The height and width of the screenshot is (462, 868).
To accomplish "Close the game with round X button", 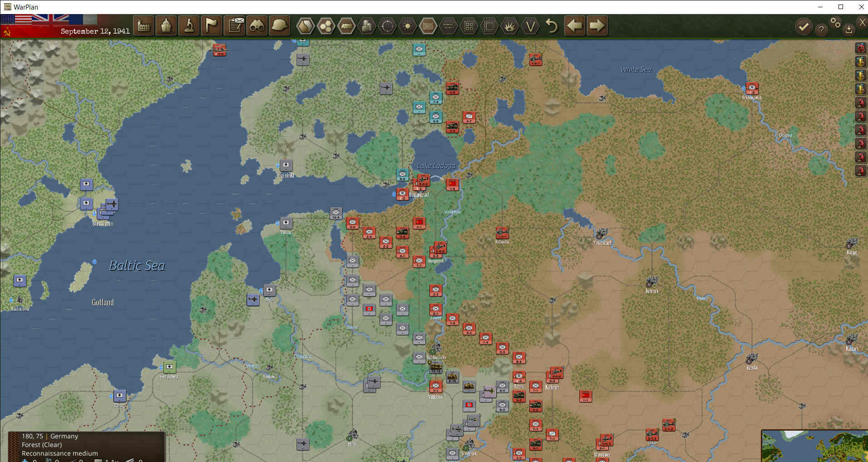I will point(862,22).
